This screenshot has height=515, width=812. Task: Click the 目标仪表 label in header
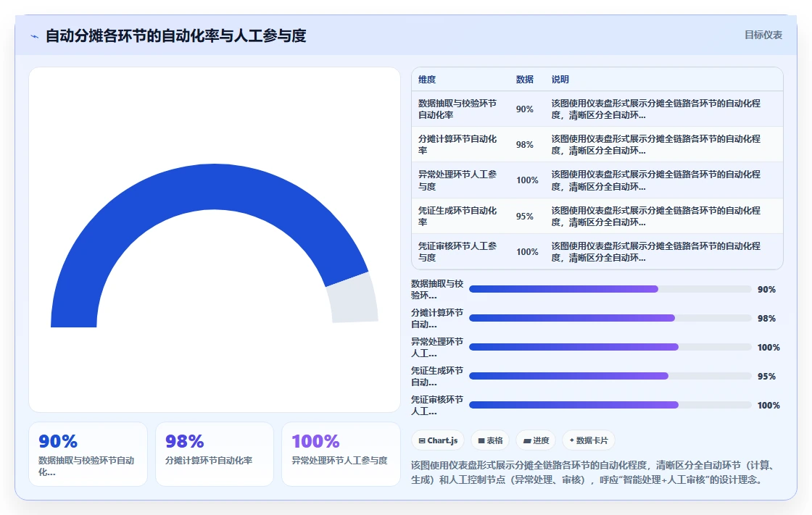763,35
